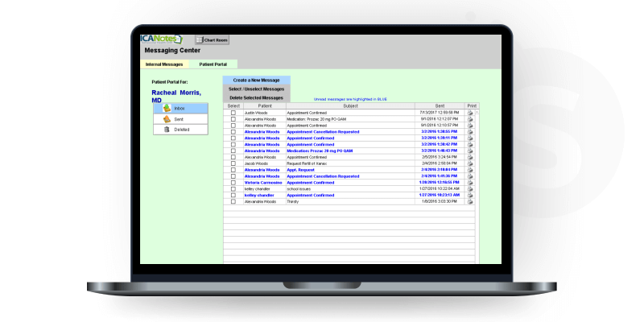Click Delete Selected Messages button
The height and width of the screenshot is (322, 644).
tap(257, 97)
